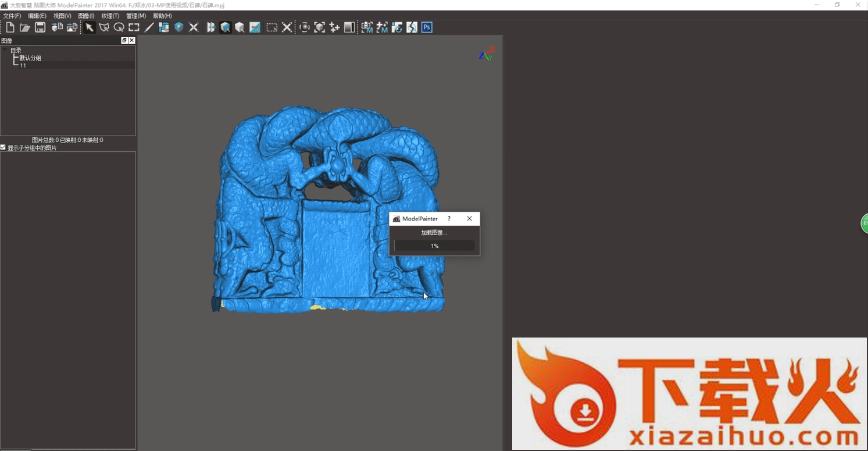Click the blue image with arrow icon
The height and width of the screenshot is (451, 868).
coord(255,27)
